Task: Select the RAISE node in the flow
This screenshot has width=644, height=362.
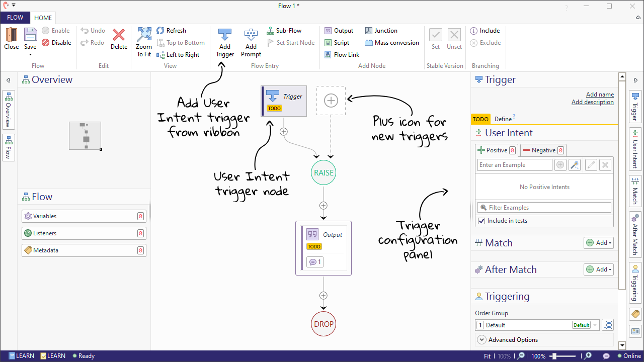Action: pos(324,173)
